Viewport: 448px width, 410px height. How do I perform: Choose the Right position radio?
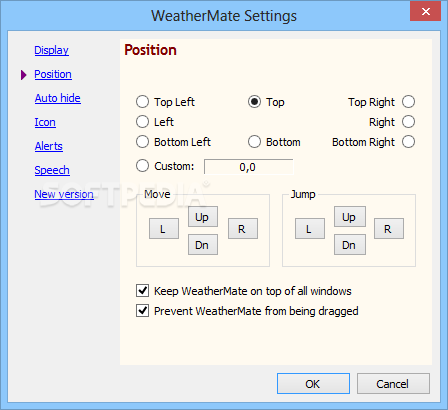408,122
